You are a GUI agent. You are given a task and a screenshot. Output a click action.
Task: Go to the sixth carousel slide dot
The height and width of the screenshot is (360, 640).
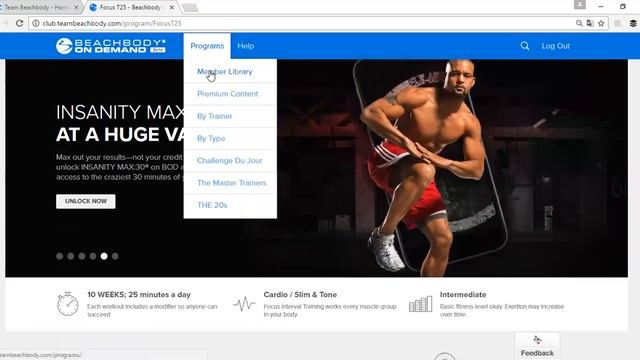coord(115,256)
